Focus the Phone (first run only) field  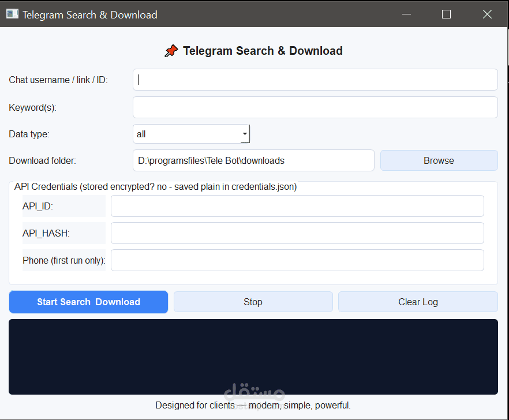[297, 260]
